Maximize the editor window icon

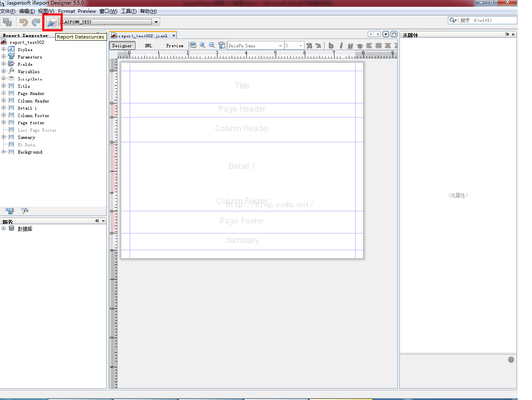[x=394, y=34]
